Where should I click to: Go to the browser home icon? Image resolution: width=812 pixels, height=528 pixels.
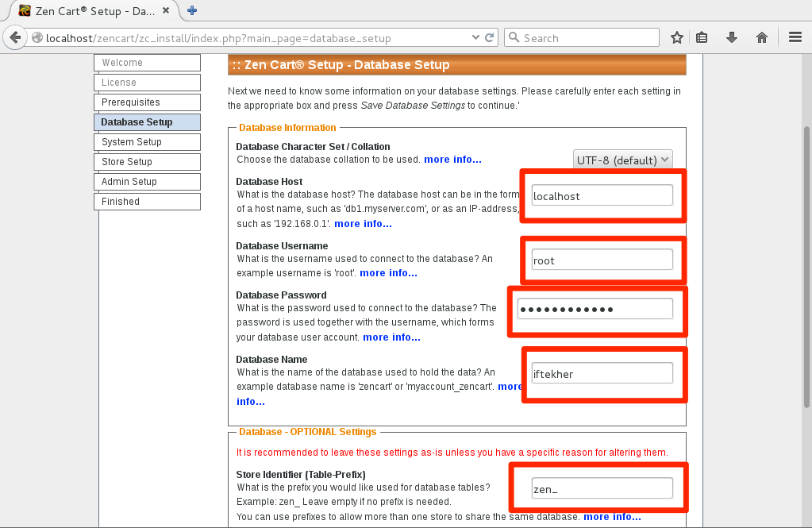pyautogui.click(x=762, y=37)
